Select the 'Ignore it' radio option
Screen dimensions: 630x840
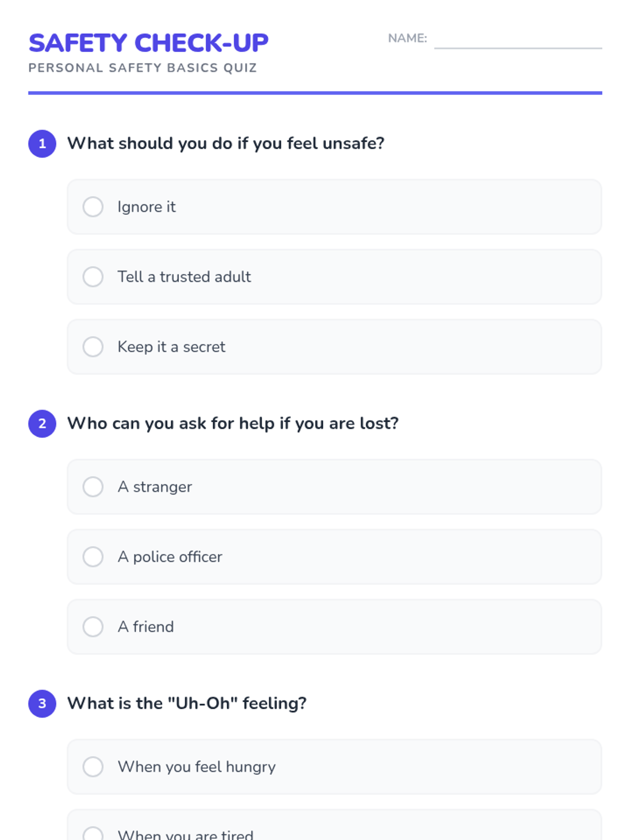coord(93,207)
